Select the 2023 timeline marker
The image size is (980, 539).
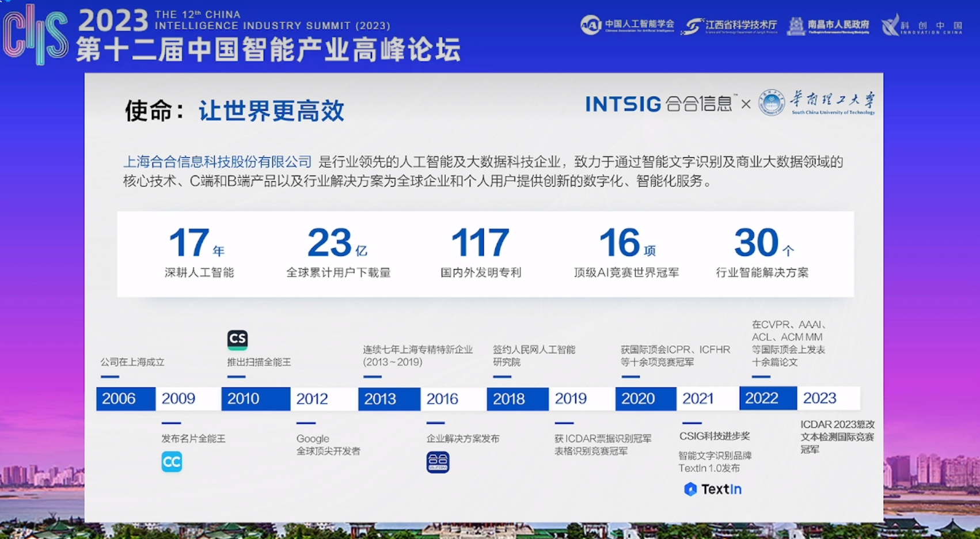[x=829, y=398]
